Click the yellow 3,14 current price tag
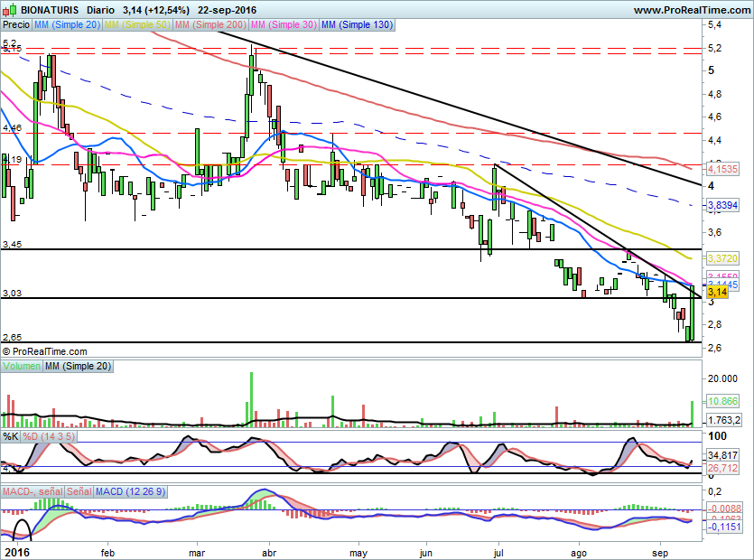The height and width of the screenshot is (560, 754). (716, 292)
